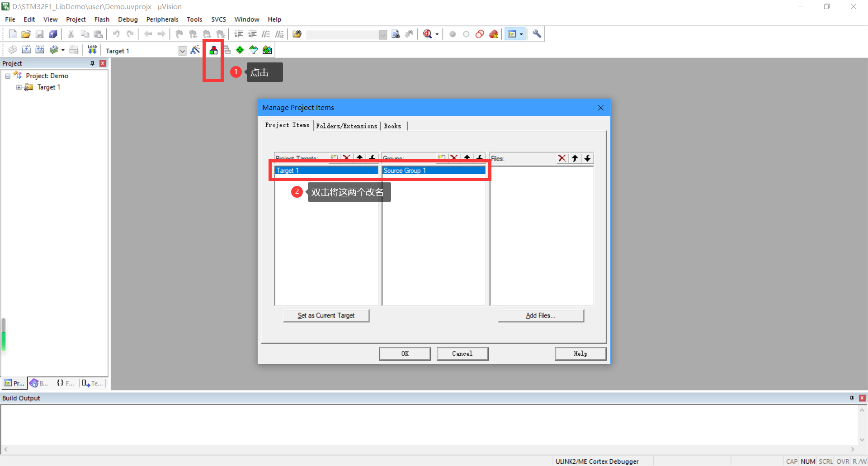Open the Peripherals menu
This screenshot has height=466, width=868.
162,19
